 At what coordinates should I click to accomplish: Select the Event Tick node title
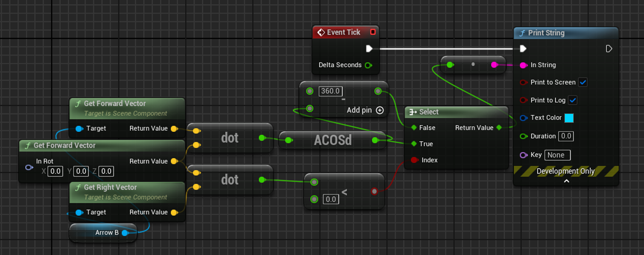(x=343, y=32)
